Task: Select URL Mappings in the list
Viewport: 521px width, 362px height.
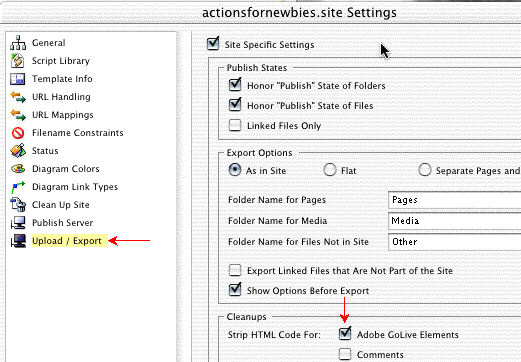Action: pyautogui.click(x=63, y=115)
